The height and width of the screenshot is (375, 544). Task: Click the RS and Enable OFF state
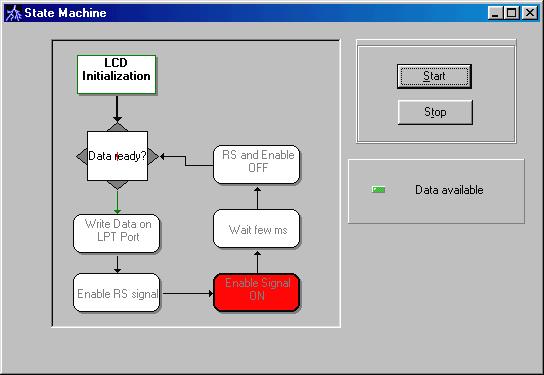click(256, 164)
